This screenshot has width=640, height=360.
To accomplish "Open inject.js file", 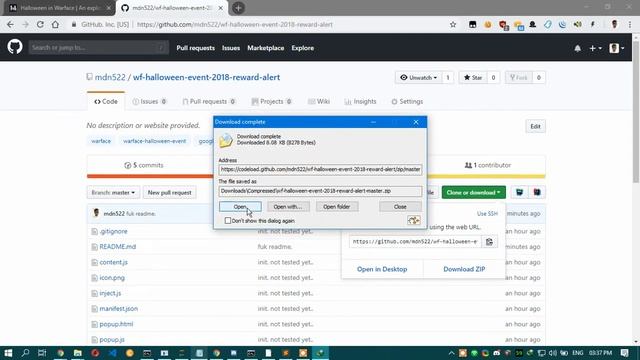I will click(110, 293).
